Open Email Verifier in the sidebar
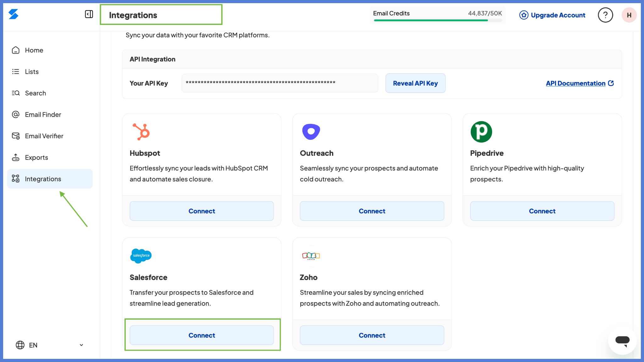Image resolution: width=644 pixels, height=362 pixels. 50,136
